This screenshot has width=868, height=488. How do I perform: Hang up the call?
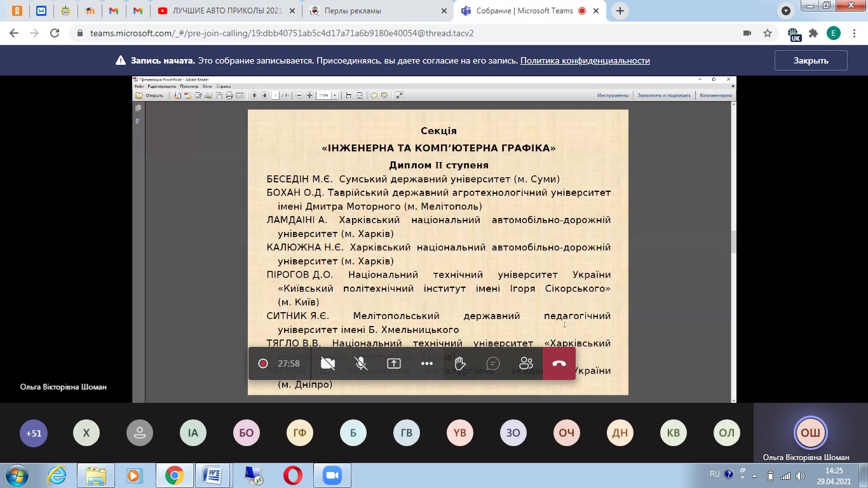click(559, 363)
